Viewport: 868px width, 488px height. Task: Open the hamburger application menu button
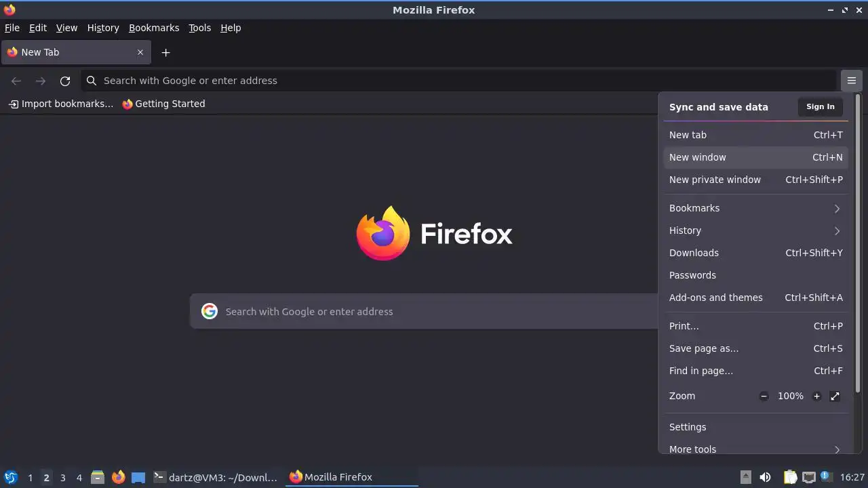851,81
